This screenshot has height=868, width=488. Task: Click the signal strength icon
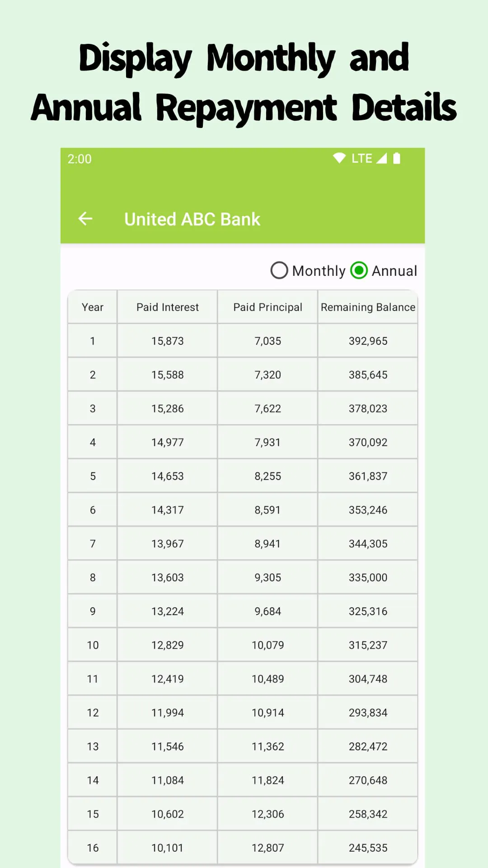[x=382, y=158]
